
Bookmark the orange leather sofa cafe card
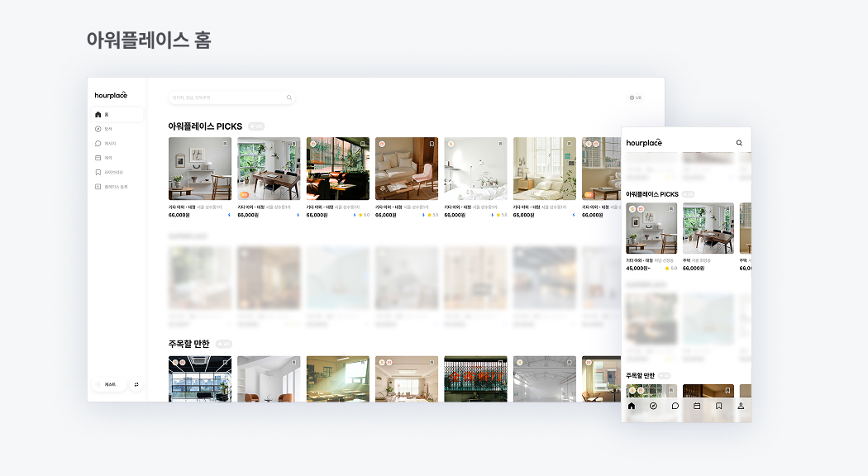(x=363, y=144)
